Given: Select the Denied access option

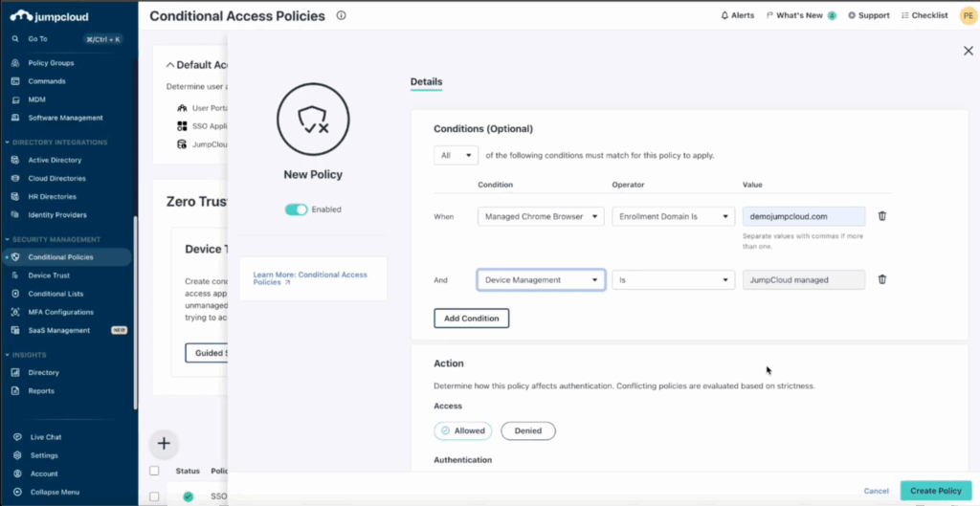Looking at the screenshot, I should [x=528, y=431].
